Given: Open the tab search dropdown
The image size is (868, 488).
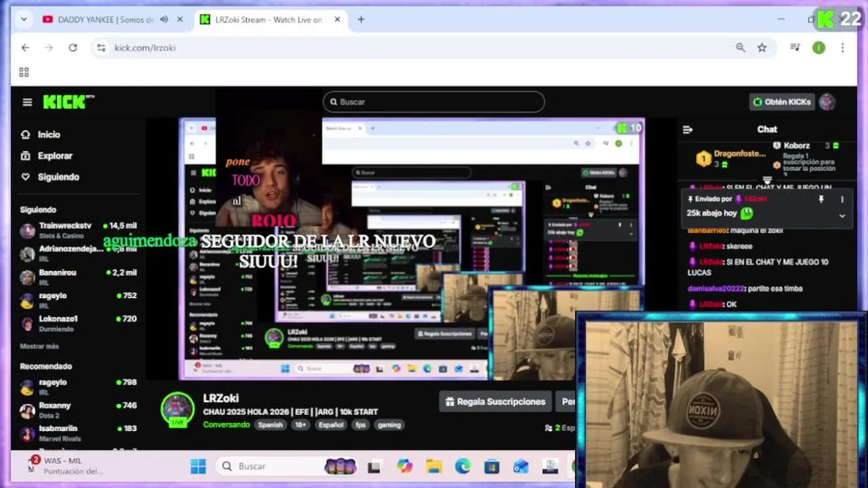Looking at the screenshot, I should pos(24,20).
